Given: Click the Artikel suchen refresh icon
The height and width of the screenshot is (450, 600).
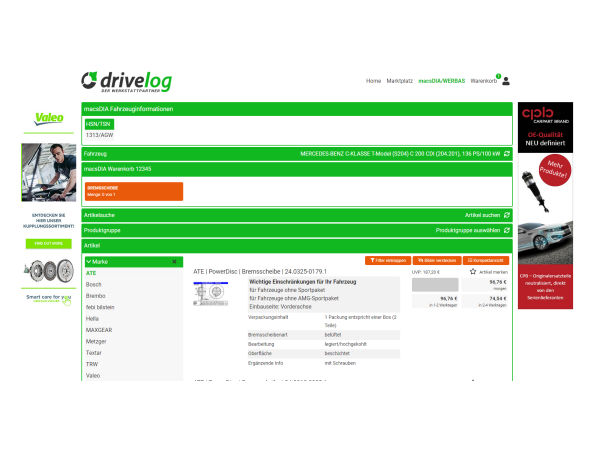Looking at the screenshot, I should pyautogui.click(x=507, y=215).
